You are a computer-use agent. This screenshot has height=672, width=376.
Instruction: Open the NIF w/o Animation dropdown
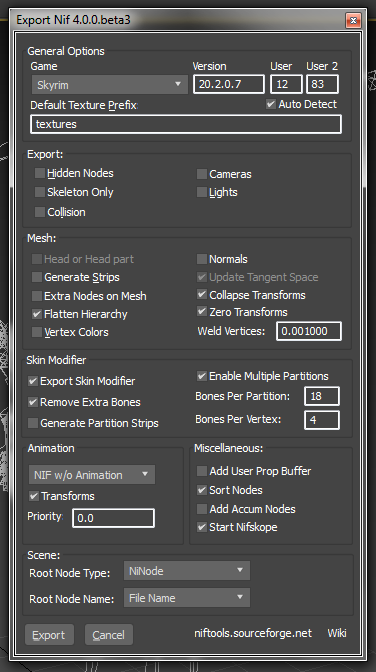(92, 474)
